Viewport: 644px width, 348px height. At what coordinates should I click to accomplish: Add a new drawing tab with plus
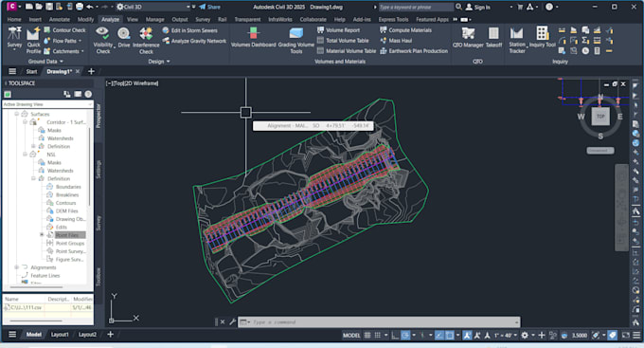coord(91,71)
